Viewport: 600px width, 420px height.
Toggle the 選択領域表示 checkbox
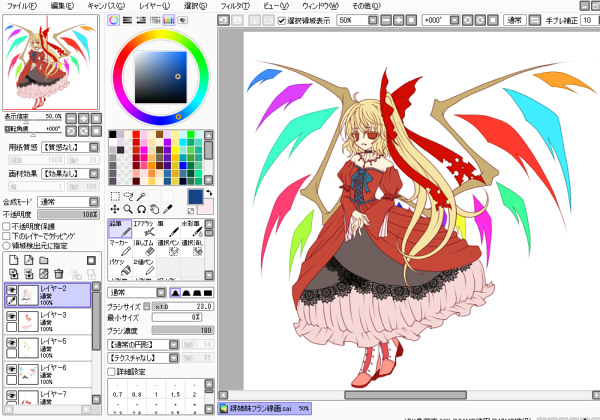pyautogui.click(x=282, y=20)
